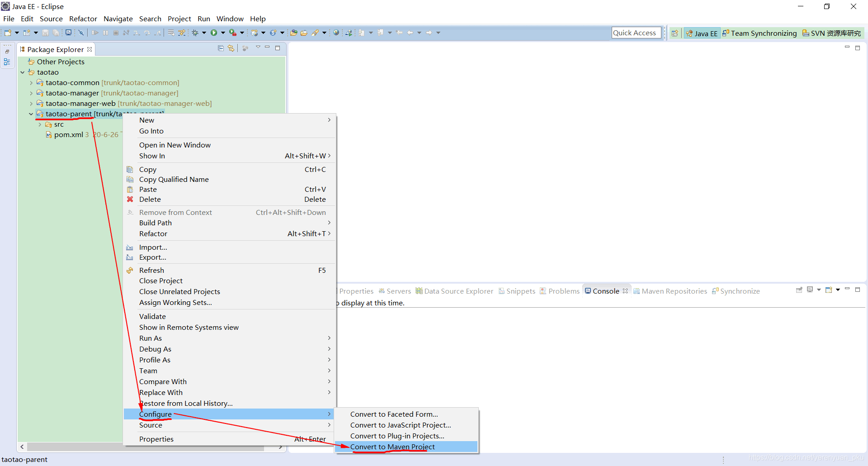Choose Convert to Plug-in Projects...
The image size is (868, 466).
click(x=406, y=436)
